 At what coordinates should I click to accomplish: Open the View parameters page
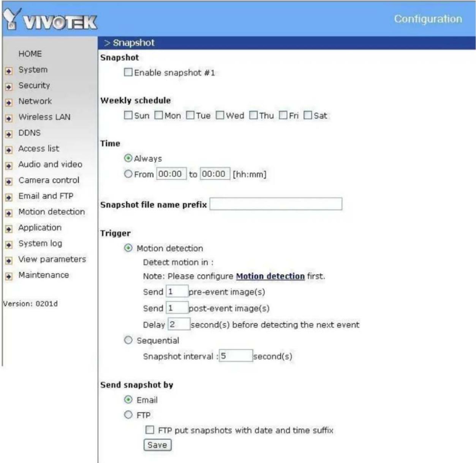point(52,259)
